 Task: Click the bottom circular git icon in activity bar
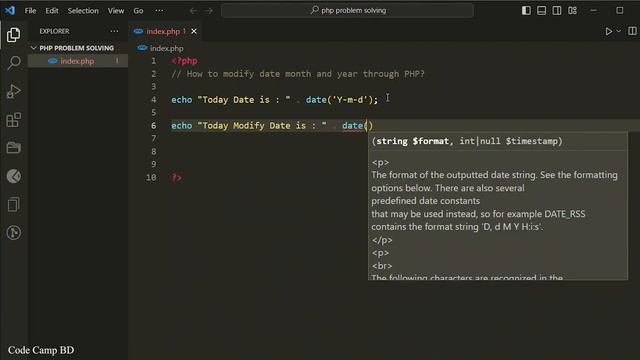[13, 233]
